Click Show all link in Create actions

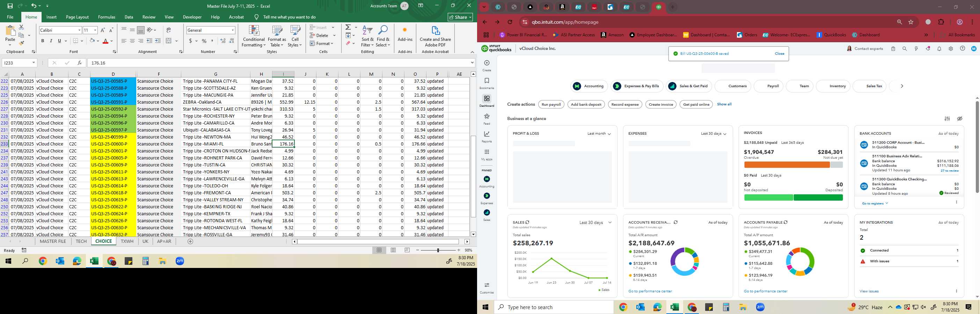pyautogui.click(x=724, y=104)
